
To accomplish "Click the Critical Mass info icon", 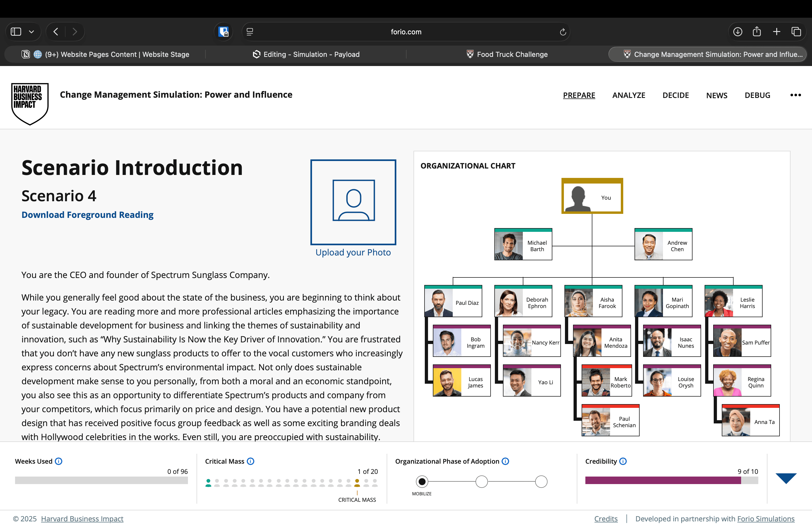I will pyautogui.click(x=251, y=461).
